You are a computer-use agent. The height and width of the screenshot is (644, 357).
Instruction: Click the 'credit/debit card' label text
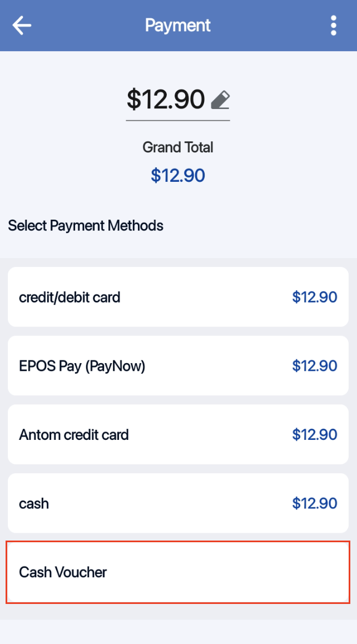[x=70, y=297]
